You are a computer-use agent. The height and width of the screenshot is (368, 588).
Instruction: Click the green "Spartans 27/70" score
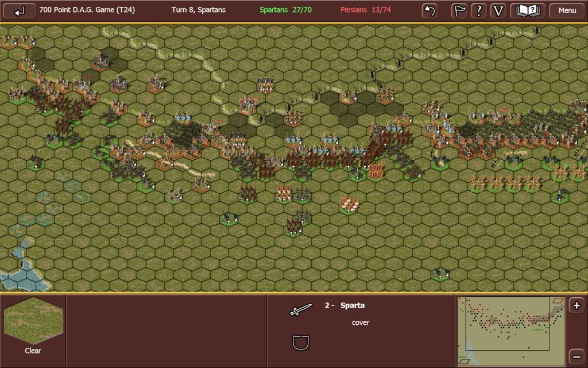(285, 10)
